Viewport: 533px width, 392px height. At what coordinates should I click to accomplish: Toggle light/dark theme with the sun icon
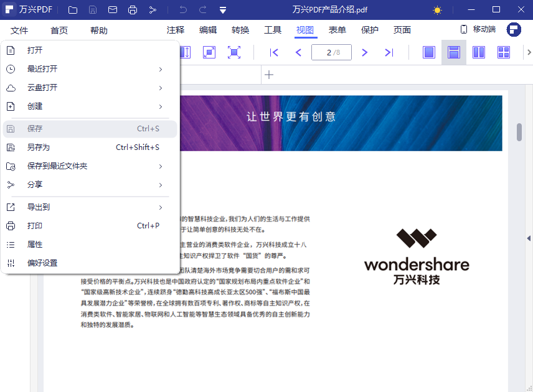(x=437, y=10)
